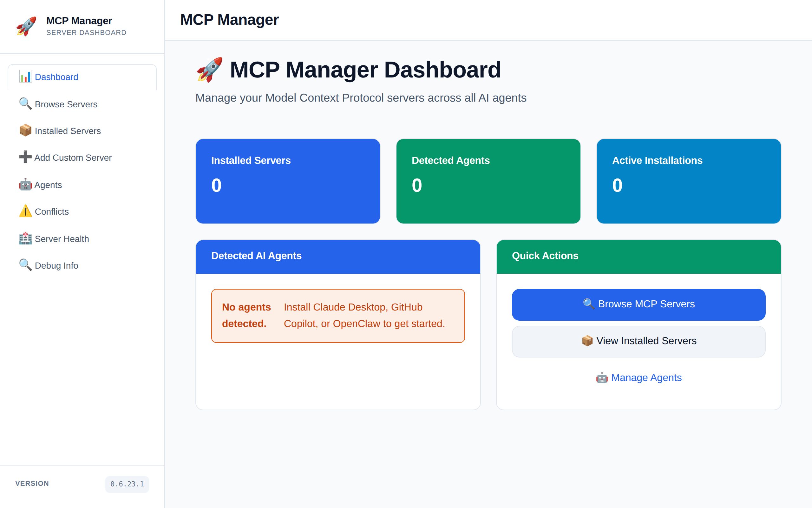The height and width of the screenshot is (508, 812).
Task: Click the VERSION label in the sidebar footer
Action: tap(32, 484)
